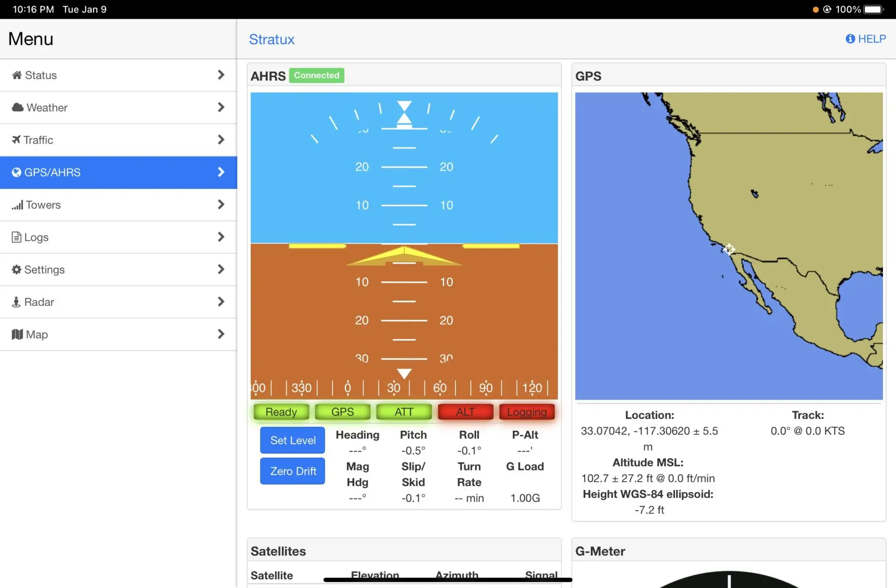The width and height of the screenshot is (896, 588).
Task: Click the Set Level button
Action: pos(293,440)
